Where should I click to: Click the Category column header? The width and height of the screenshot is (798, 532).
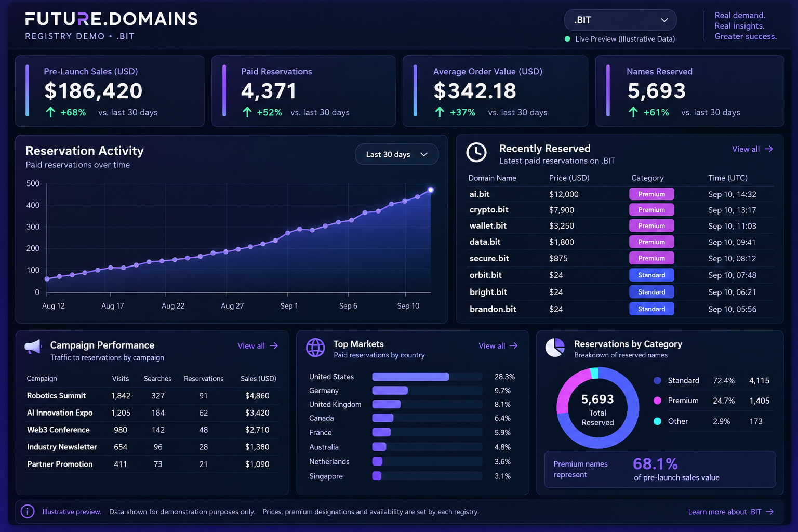pyautogui.click(x=647, y=178)
